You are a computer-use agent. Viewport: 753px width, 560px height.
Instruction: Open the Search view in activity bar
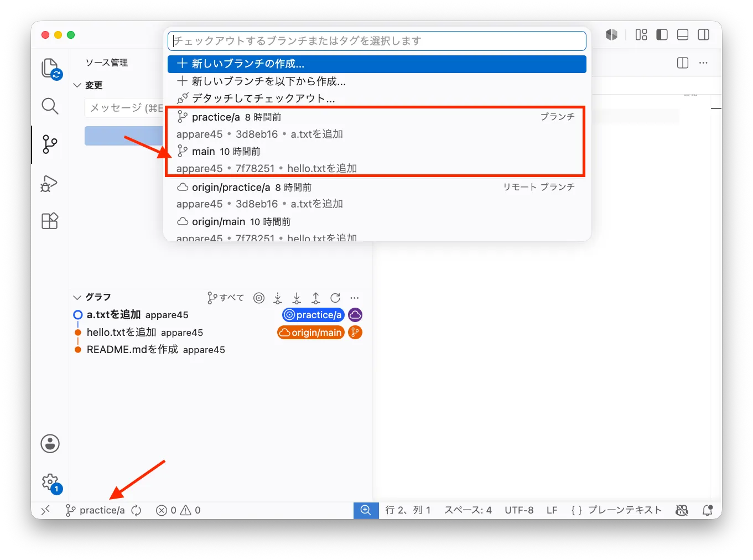click(50, 106)
